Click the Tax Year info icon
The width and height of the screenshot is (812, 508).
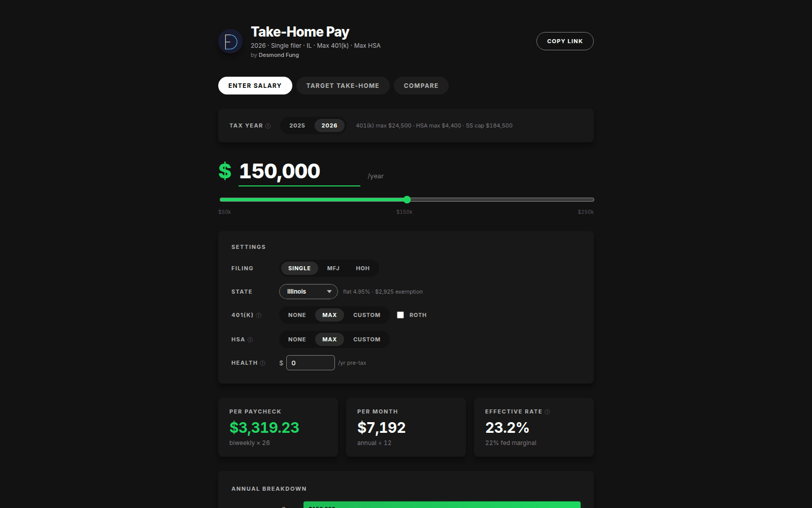pyautogui.click(x=267, y=125)
